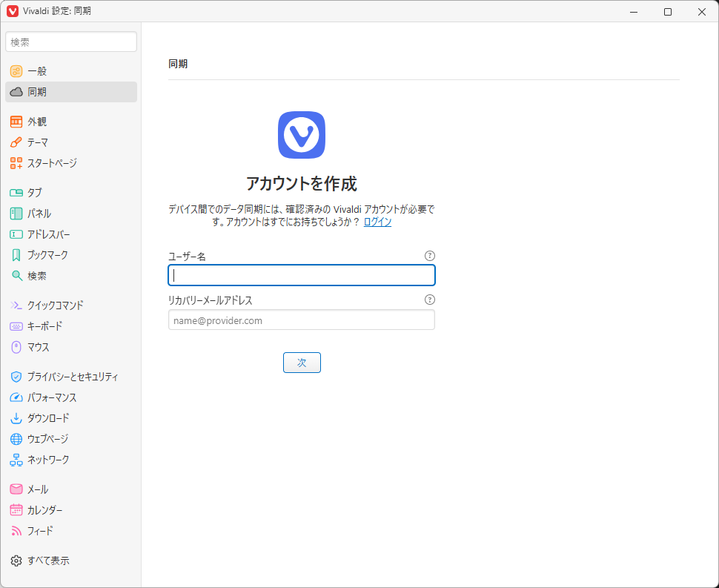Image resolution: width=719 pixels, height=588 pixels.
Task: Open the 外観 appearance icon
Action: (x=16, y=122)
